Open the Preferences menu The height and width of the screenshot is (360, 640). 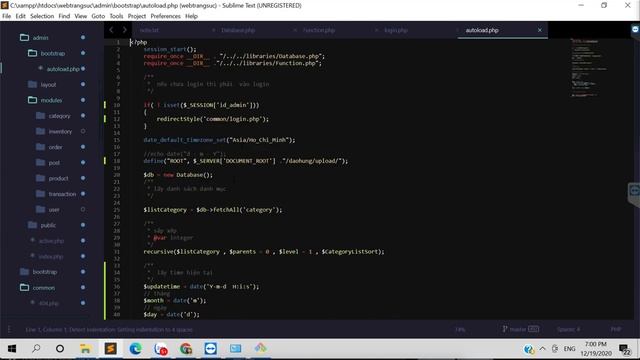pyautogui.click(x=165, y=16)
